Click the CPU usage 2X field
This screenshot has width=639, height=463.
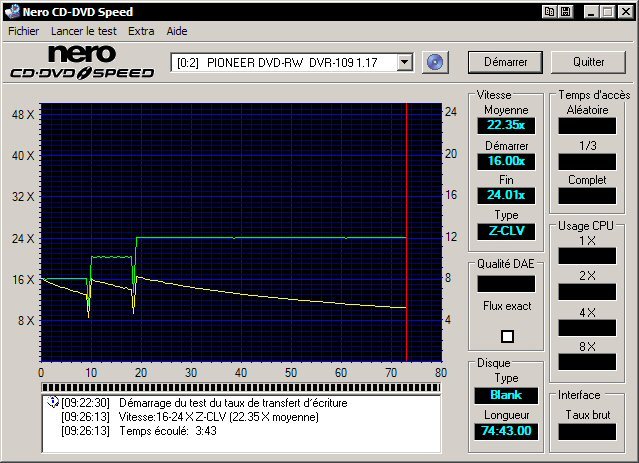(587, 292)
